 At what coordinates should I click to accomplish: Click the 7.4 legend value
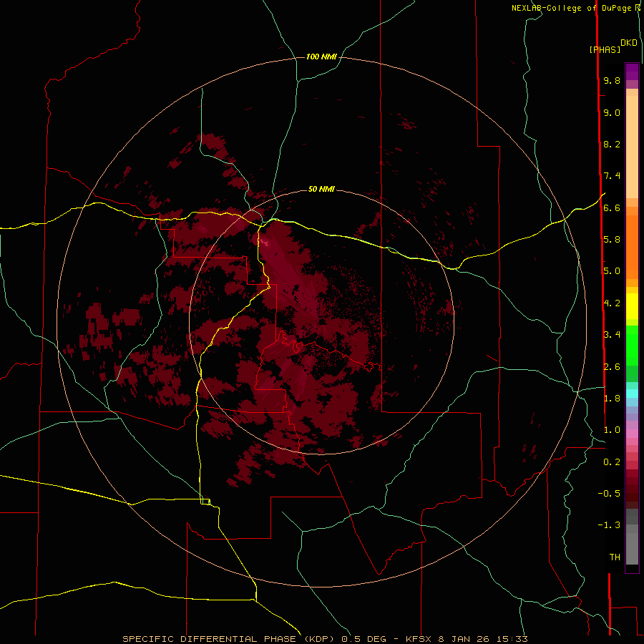click(612, 176)
